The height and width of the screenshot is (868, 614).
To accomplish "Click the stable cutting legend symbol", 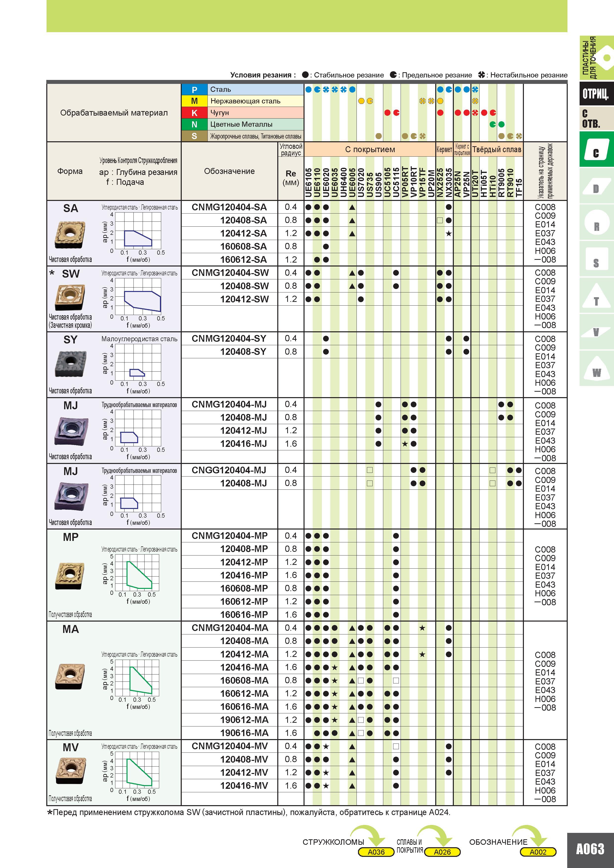I will point(305,75).
